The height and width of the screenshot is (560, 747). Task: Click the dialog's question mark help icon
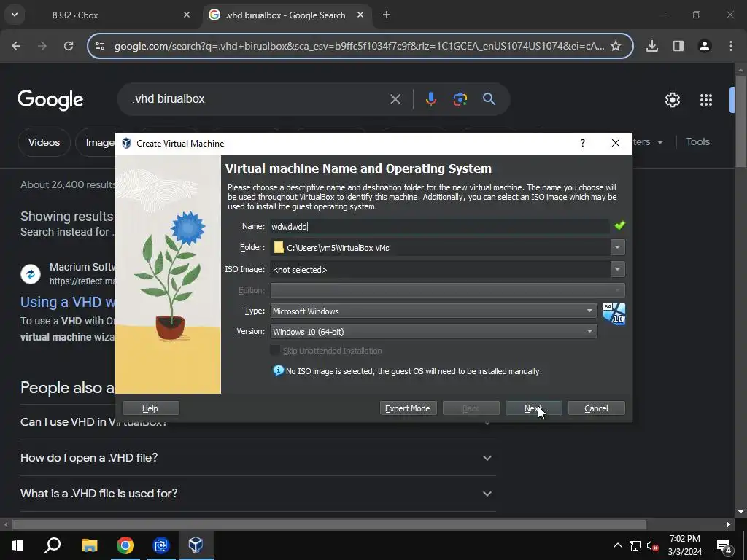coord(583,144)
